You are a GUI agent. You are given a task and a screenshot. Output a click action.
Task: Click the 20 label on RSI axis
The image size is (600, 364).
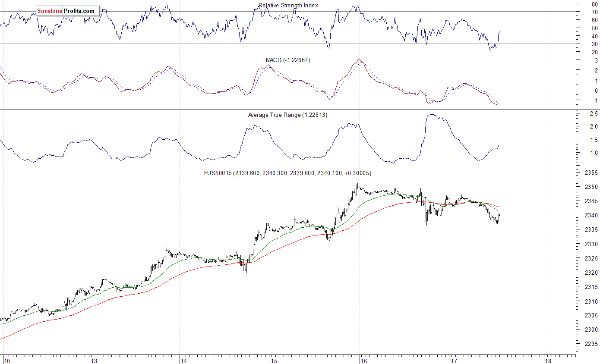(594, 52)
